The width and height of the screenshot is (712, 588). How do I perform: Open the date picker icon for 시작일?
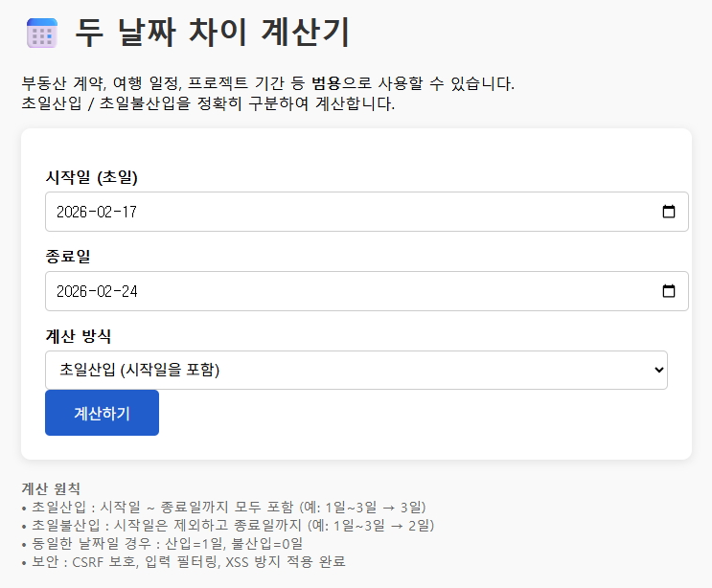coord(669,212)
